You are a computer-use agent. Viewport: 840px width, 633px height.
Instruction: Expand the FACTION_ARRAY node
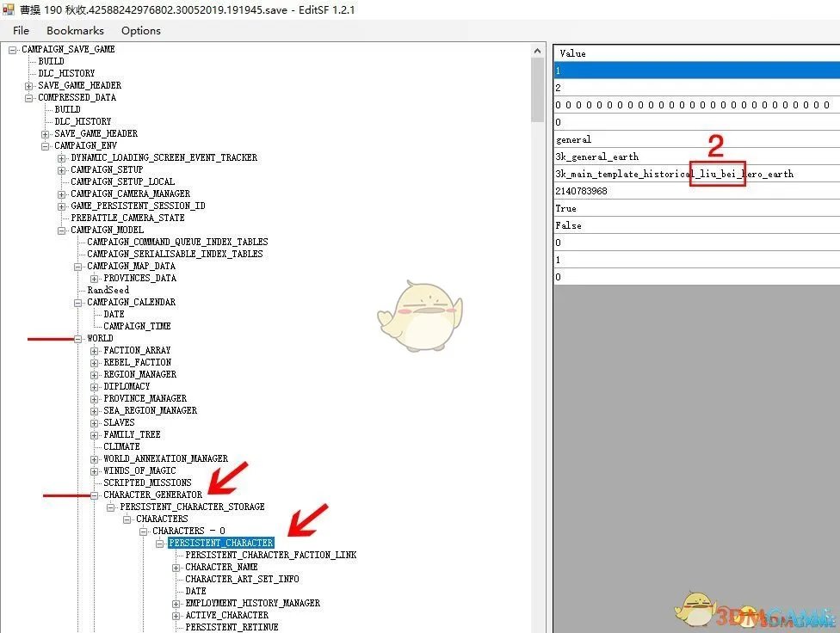click(x=95, y=351)
